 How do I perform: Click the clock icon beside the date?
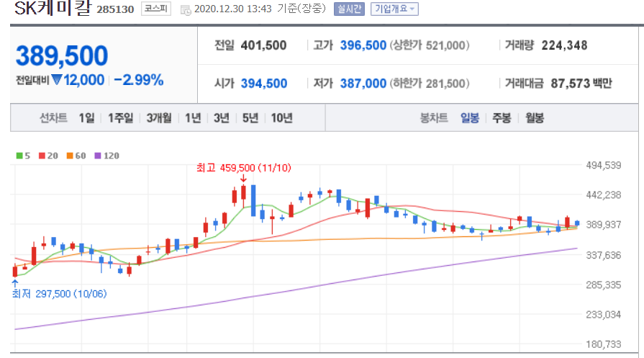[x=186, y=10]
